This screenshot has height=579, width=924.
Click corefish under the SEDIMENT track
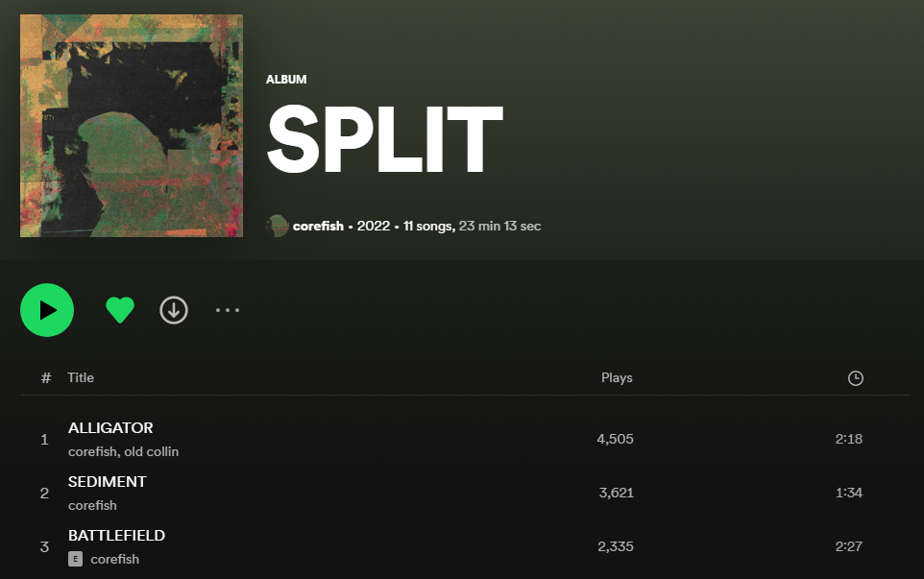tap(92, 505)
